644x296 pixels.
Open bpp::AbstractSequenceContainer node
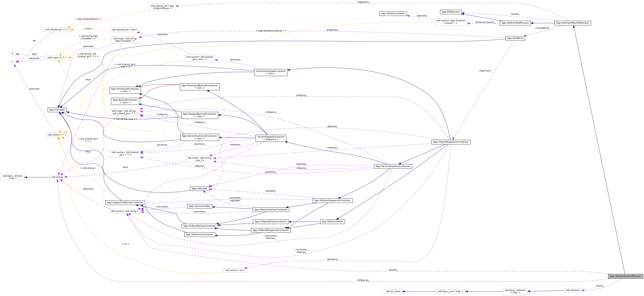332,200
